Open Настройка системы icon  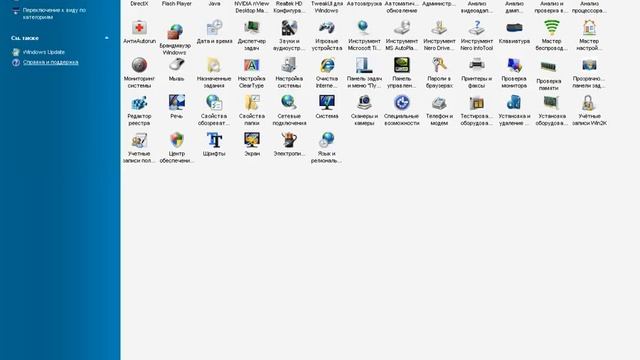tap(289, 65)
